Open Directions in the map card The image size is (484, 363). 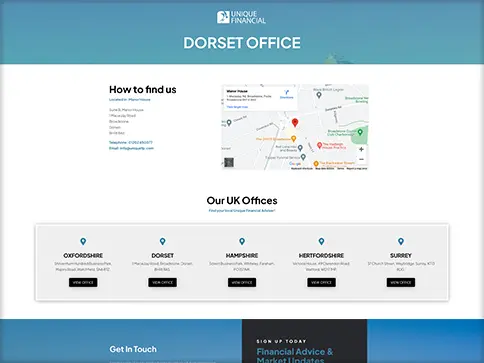click(x=286, y=94)
